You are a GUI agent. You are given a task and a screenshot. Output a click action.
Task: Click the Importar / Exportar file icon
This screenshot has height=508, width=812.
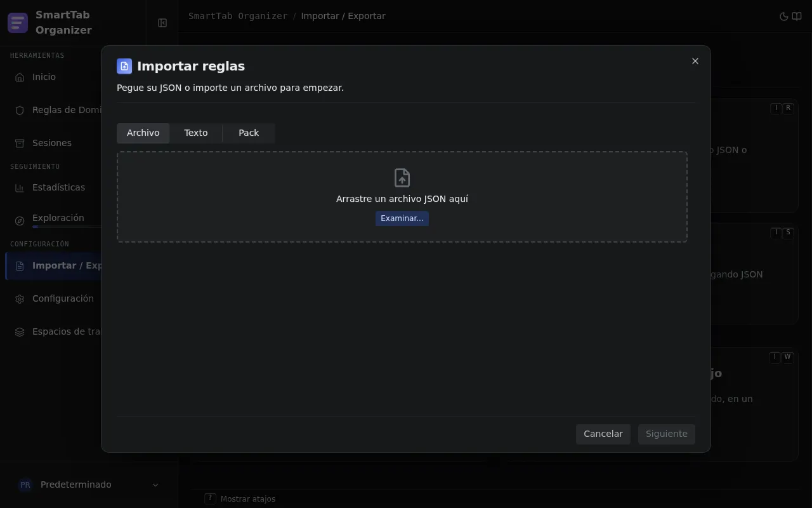pos(20,265)
